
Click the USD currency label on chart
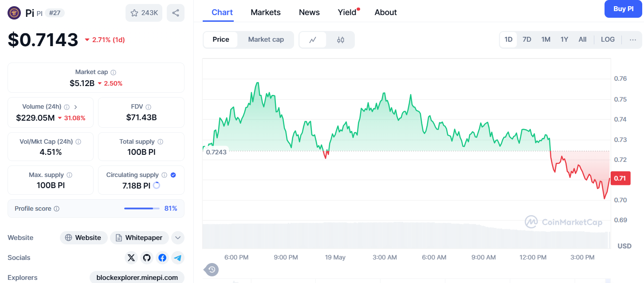click(624, 246)
